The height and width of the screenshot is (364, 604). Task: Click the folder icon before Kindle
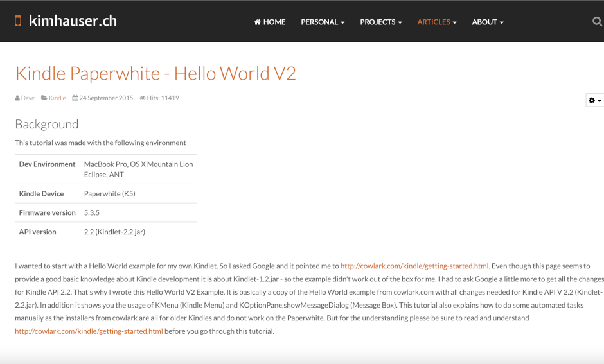point(44,98)
